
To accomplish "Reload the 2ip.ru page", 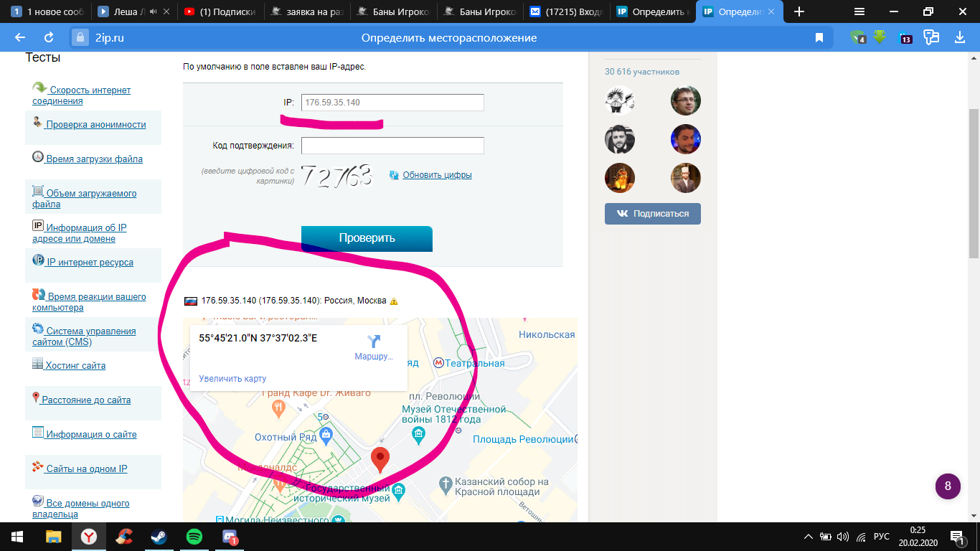I will point(49,38).
